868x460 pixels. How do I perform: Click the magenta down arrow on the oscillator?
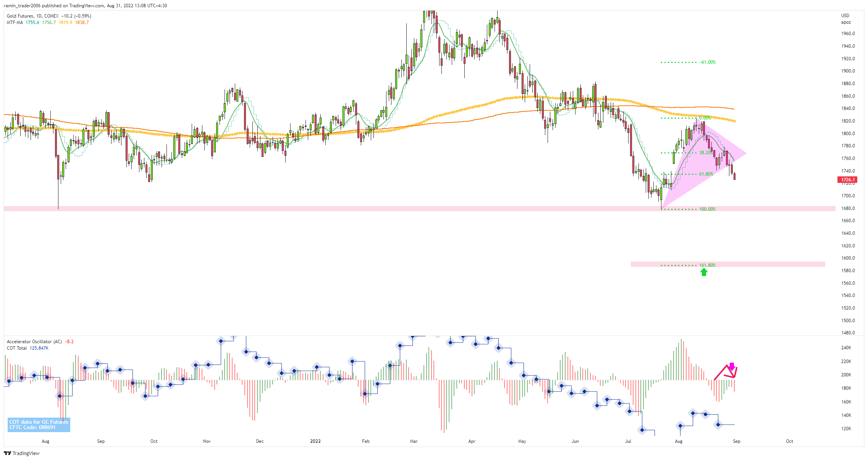pyautogui.click(x=732, y=366)
